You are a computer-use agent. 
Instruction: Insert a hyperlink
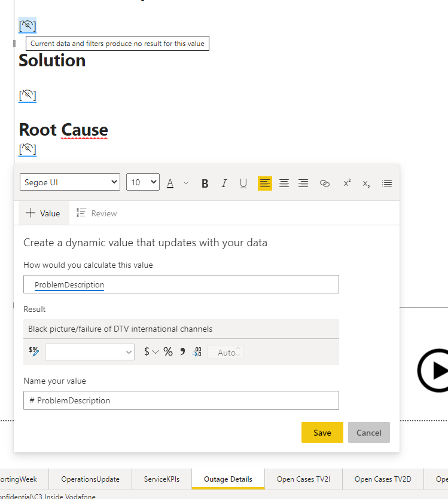tap(324, 183)
